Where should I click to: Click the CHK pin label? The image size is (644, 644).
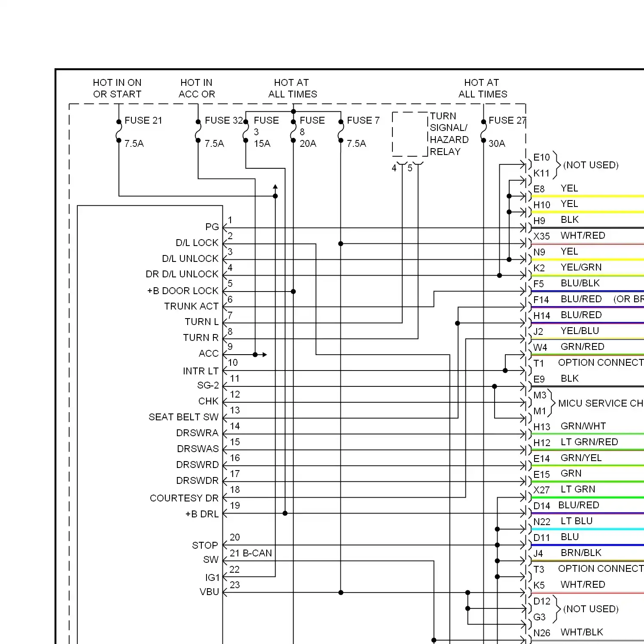209,401
